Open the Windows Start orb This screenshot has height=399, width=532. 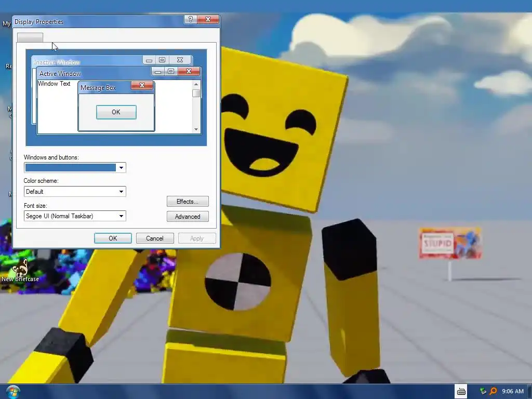click(13, 392)
